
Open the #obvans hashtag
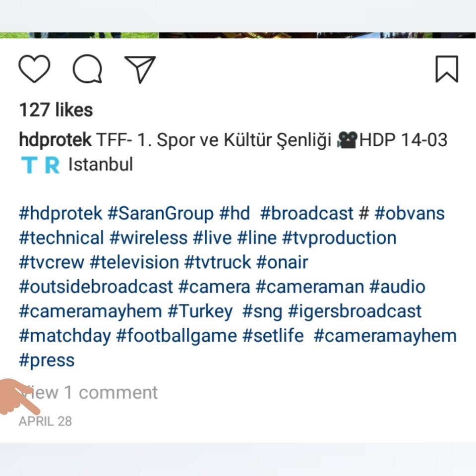[410, 213]
